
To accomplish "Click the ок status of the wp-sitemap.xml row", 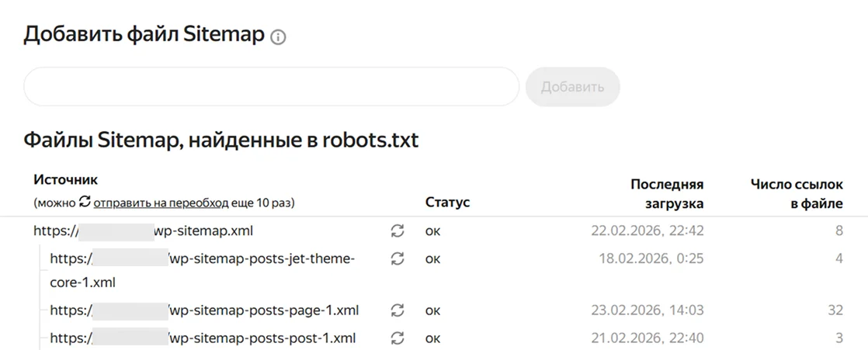I will pyautogui.click(x=432, y=230).
